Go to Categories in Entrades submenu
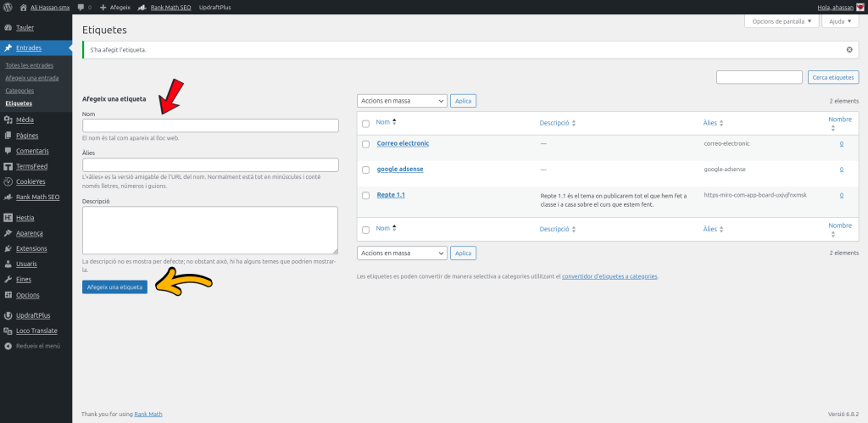Viewport: 868px width, 423px height. [19, 91]
